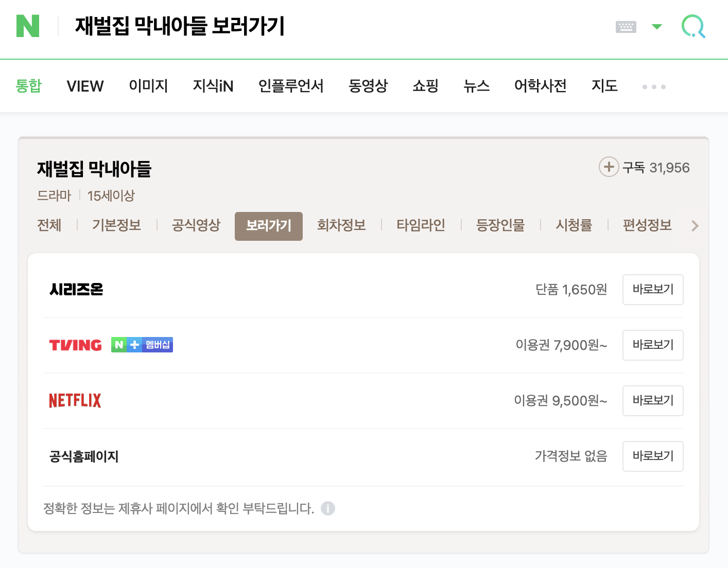Click the 단품 1,650원 price
The height and width of the screenshot is (568, 728).
(x=571, y=290)
